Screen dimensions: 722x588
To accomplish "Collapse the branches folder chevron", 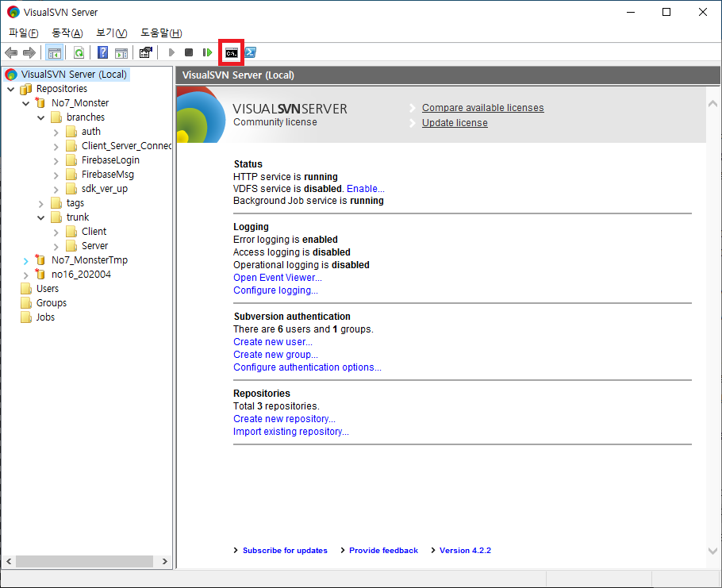I will point(41,117).
